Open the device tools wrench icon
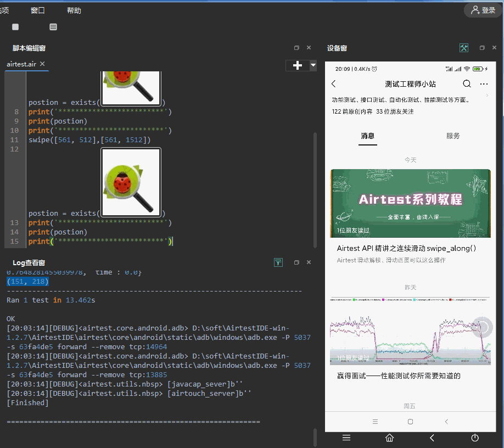 pyautogui.click(x=464, y=48)
